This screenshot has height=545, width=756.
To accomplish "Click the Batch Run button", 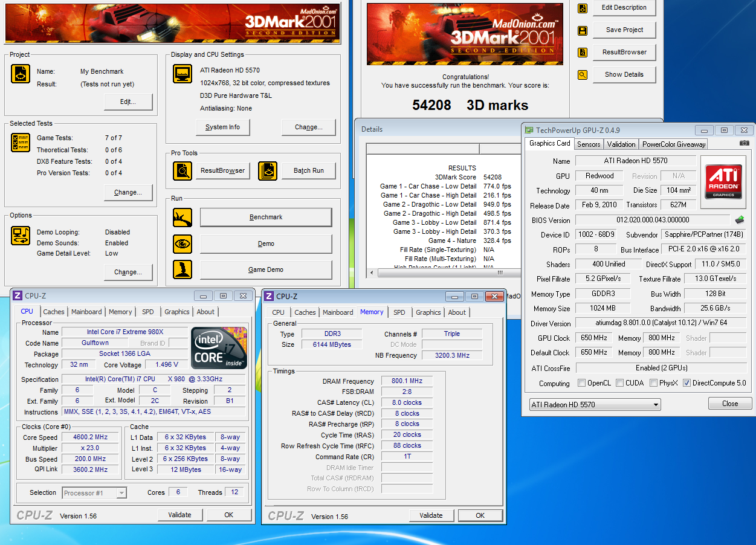I will click(309, 170).
